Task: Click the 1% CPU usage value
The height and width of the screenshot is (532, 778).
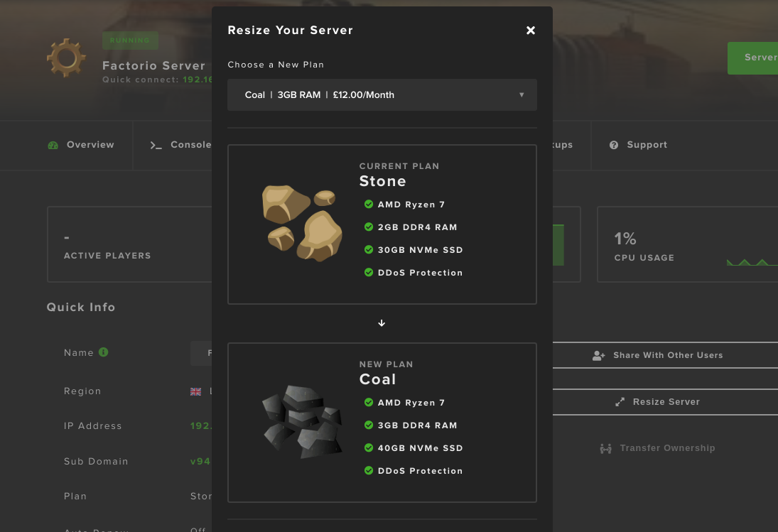Action: tap(625, 239)
